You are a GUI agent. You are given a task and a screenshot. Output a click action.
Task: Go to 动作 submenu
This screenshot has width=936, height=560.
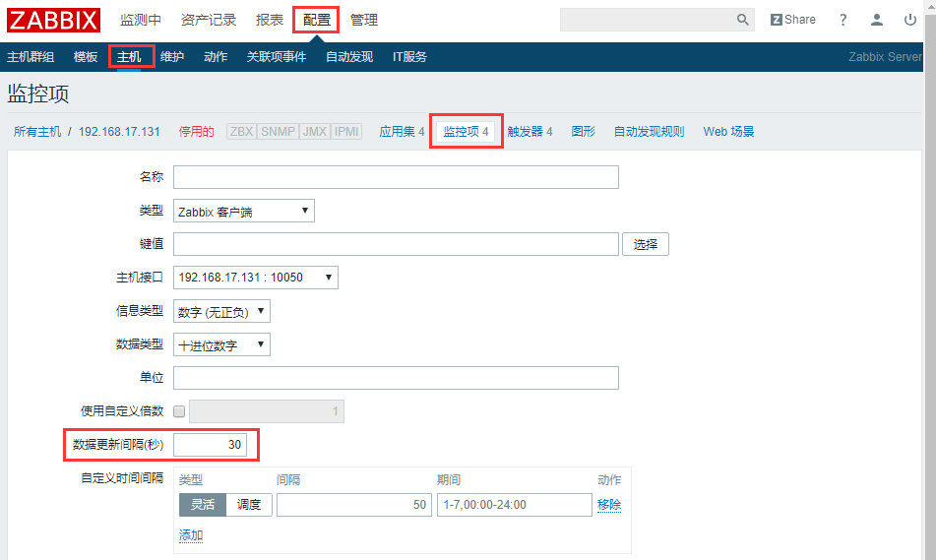pos(216,57)
